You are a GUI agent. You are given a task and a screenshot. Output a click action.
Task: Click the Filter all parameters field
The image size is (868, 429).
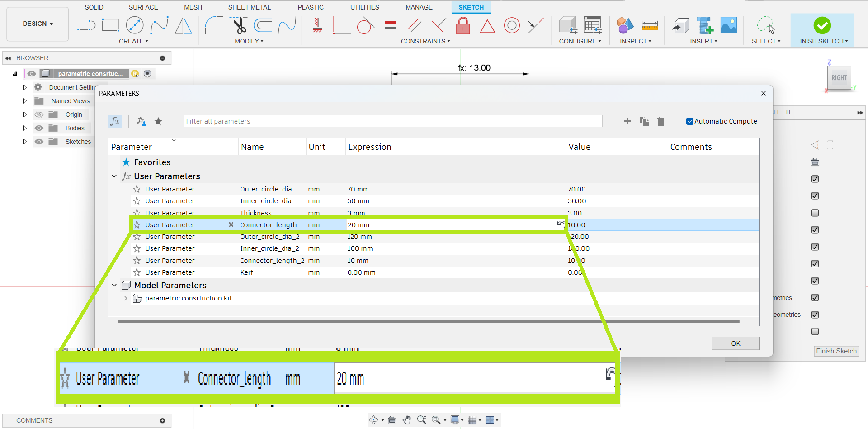[x=392, y=121]
